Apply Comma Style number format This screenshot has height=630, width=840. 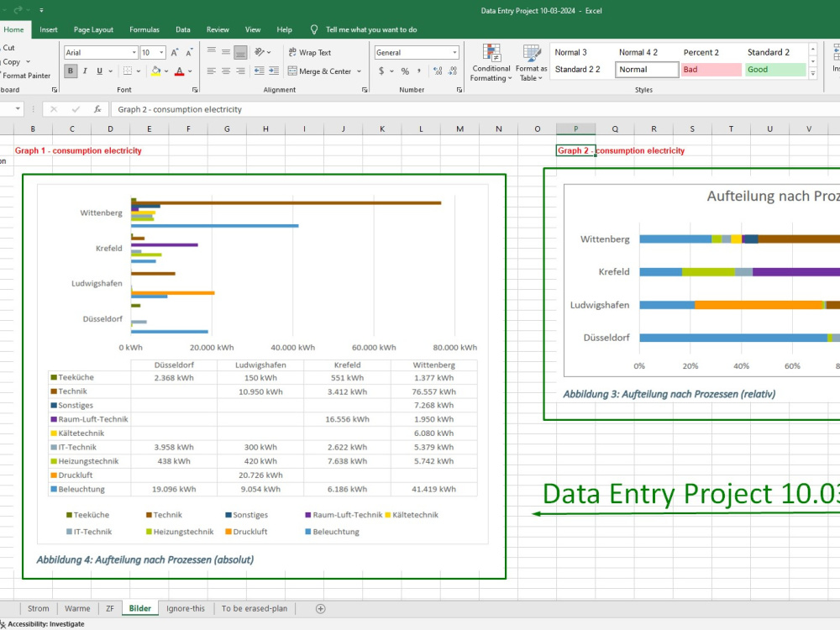pos(419,71)
